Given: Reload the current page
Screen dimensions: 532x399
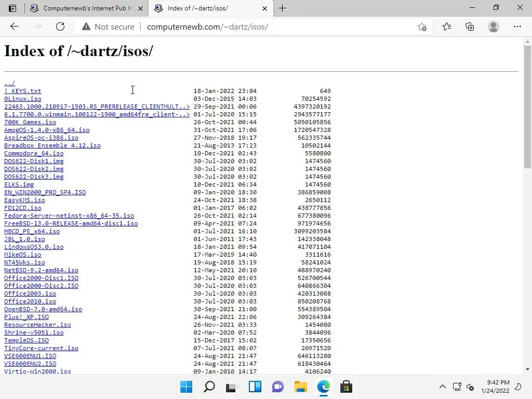Looking at the screenshot, I should point(60,26).
